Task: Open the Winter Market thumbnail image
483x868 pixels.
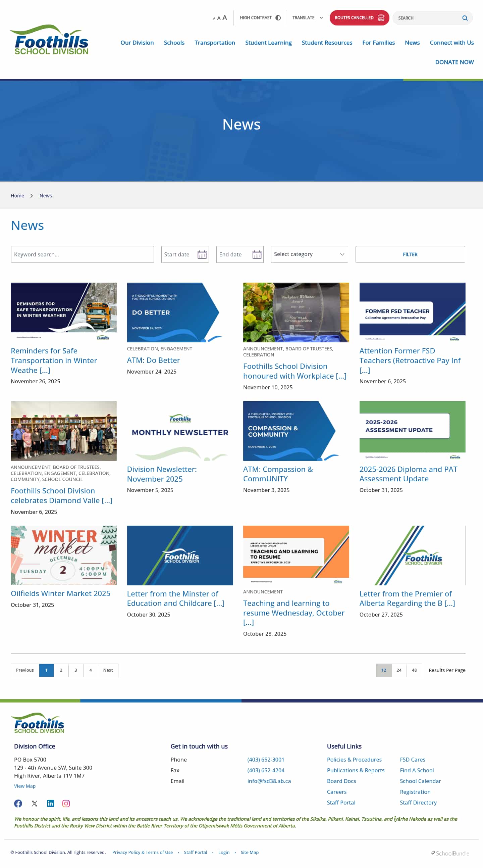Action: [x=64, y=555]
